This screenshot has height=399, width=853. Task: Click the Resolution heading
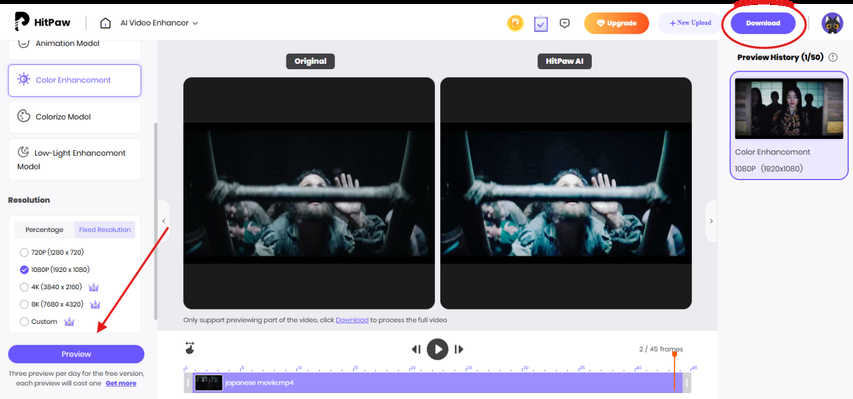point(29,200)
